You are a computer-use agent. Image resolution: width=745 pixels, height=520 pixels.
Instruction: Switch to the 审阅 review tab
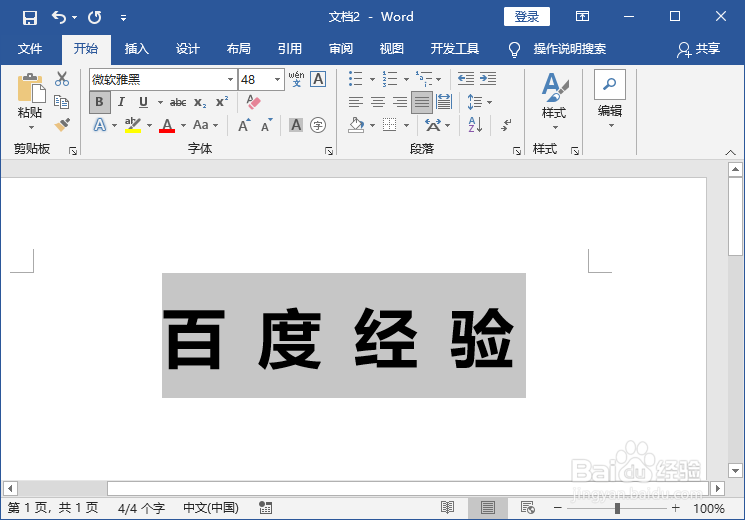point(341,48)
